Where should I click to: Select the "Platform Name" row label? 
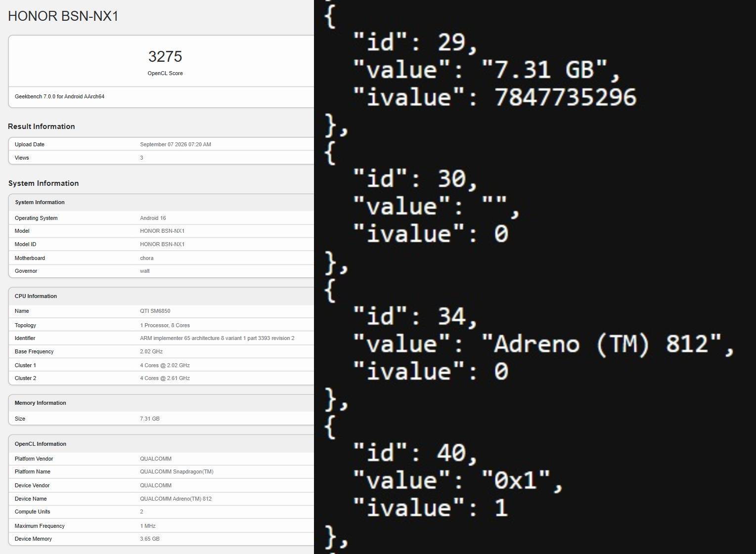[x=33, y=471]
